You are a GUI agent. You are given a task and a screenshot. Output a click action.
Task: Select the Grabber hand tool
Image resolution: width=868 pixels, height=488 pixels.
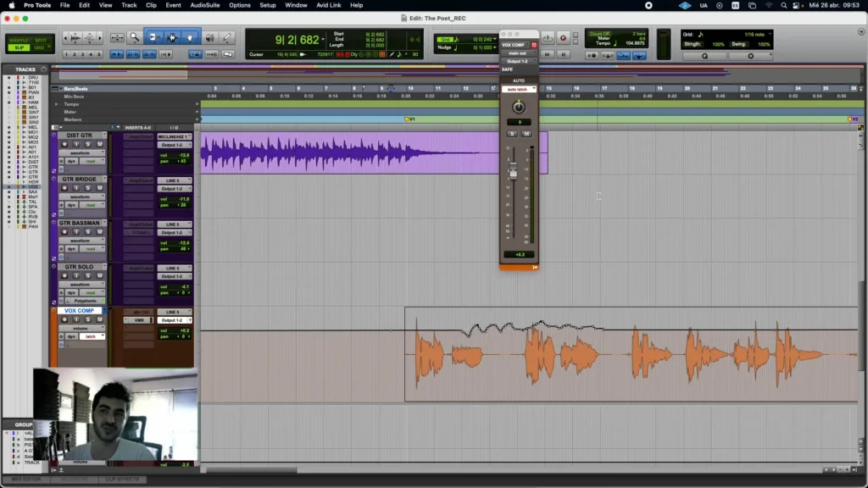click(189, 37)
